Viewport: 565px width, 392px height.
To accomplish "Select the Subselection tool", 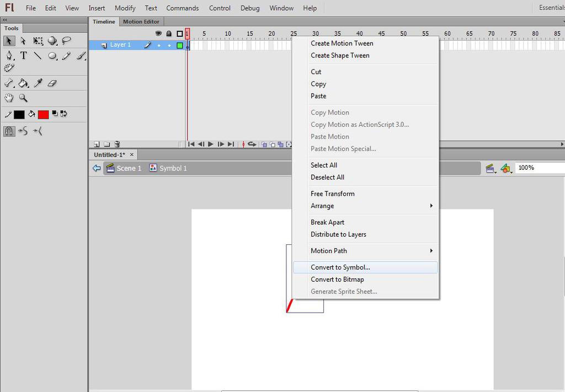I will point(23,41).
